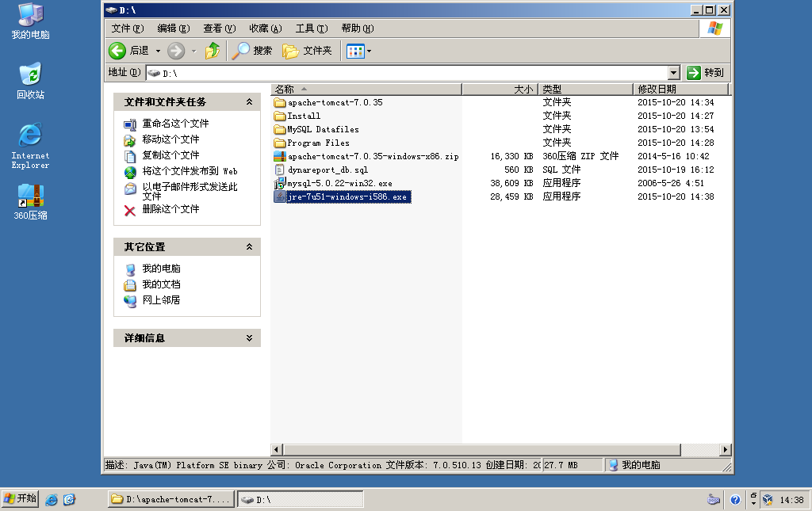
Task: Click the email envelope icon
Action: tap(130, 189)
